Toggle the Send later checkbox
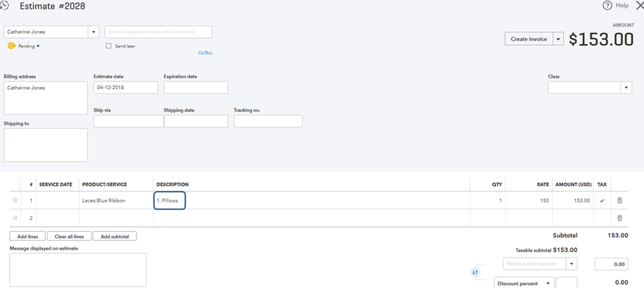 tap(109, 46)
